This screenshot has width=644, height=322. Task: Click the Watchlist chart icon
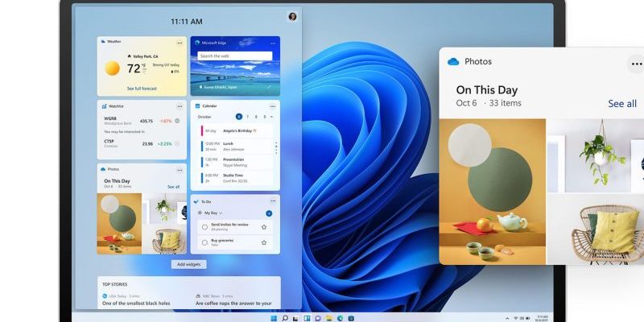(104, 106)
